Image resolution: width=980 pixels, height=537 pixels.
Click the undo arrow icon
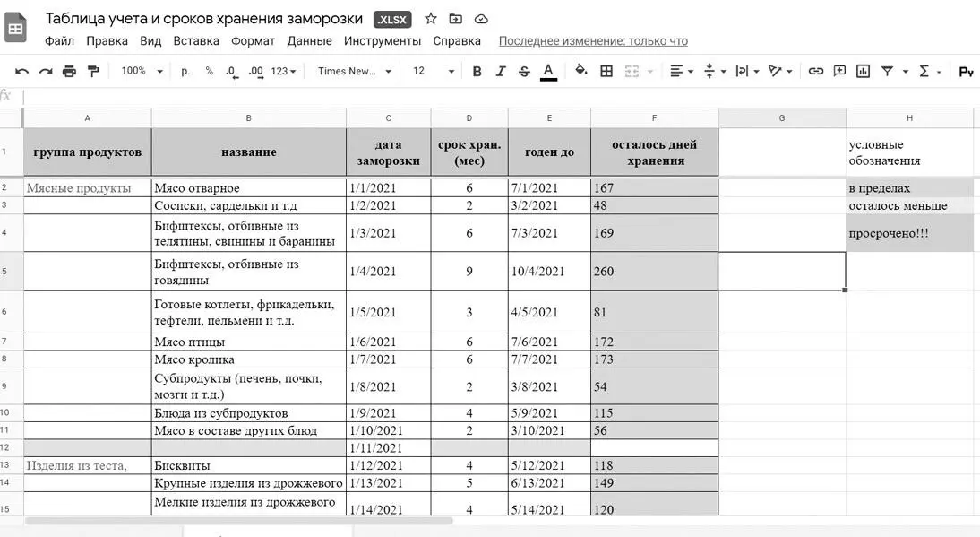tap(21, 71)
